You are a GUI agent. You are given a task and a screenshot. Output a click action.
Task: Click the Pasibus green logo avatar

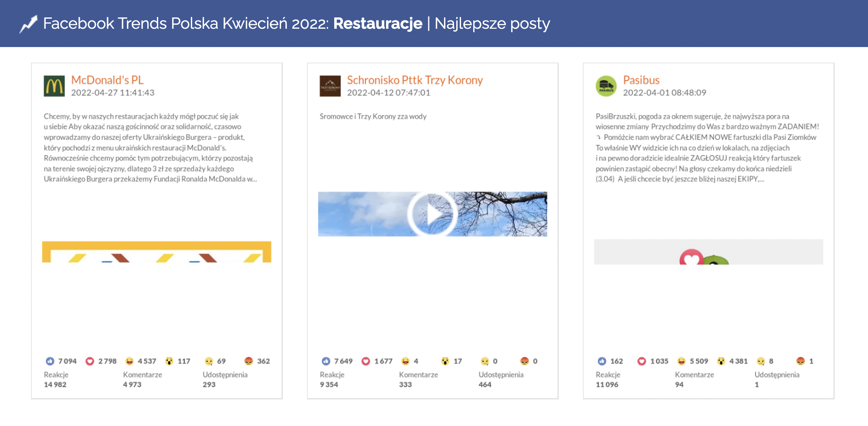click(x=606, y=86)
